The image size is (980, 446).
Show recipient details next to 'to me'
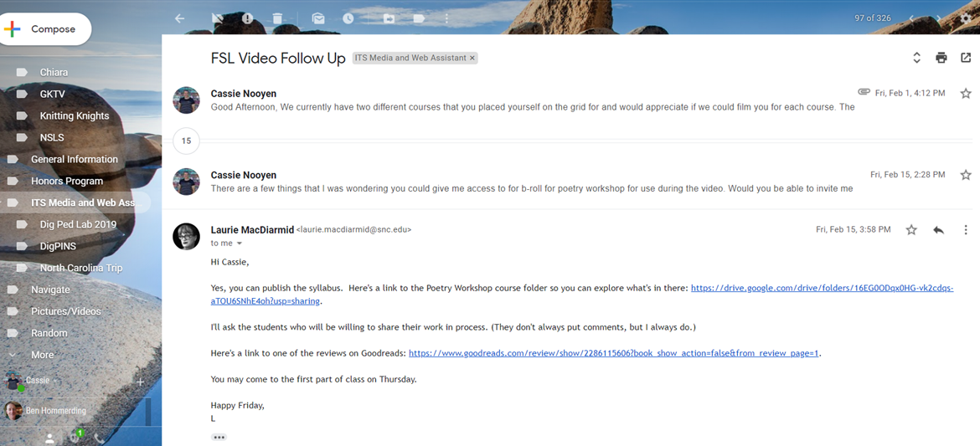pyautogui.click(x=239, y=244)
